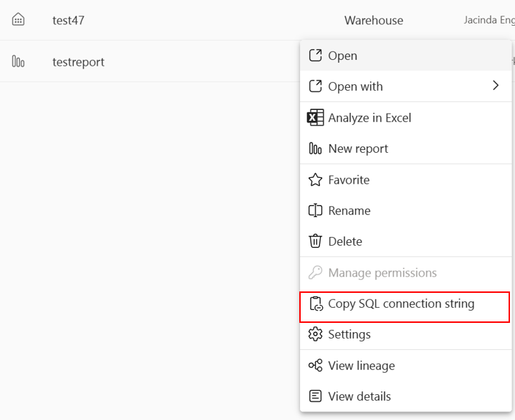Click the Rename icon in menu

pyautogui.click(x=315, y=211)
